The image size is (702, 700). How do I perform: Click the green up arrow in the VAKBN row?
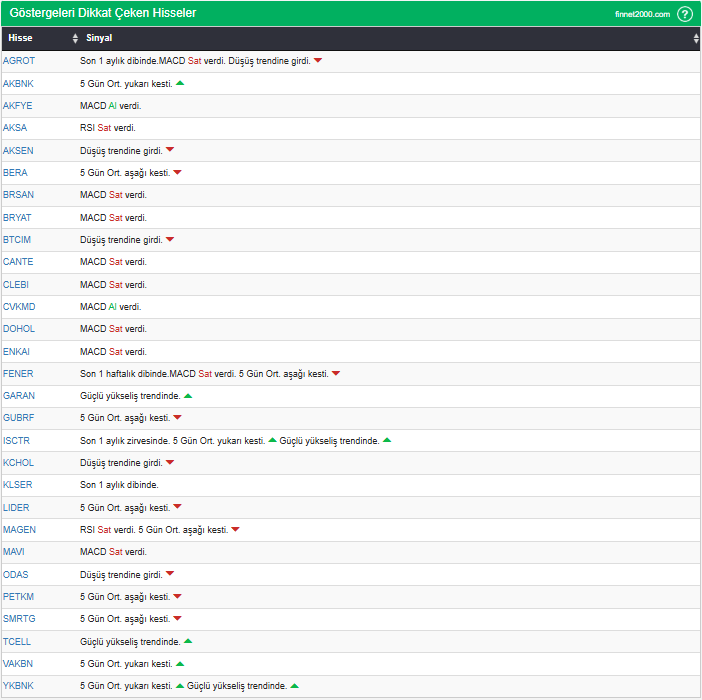pos(180,663)
